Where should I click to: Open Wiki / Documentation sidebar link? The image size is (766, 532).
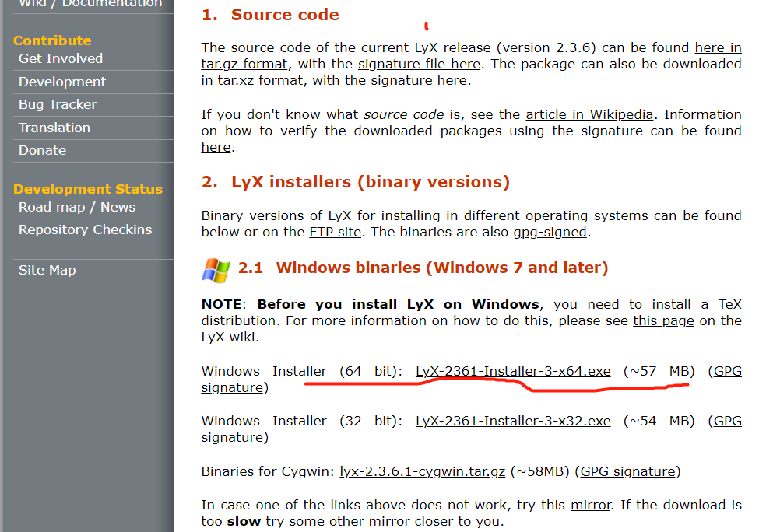point(90,4)
